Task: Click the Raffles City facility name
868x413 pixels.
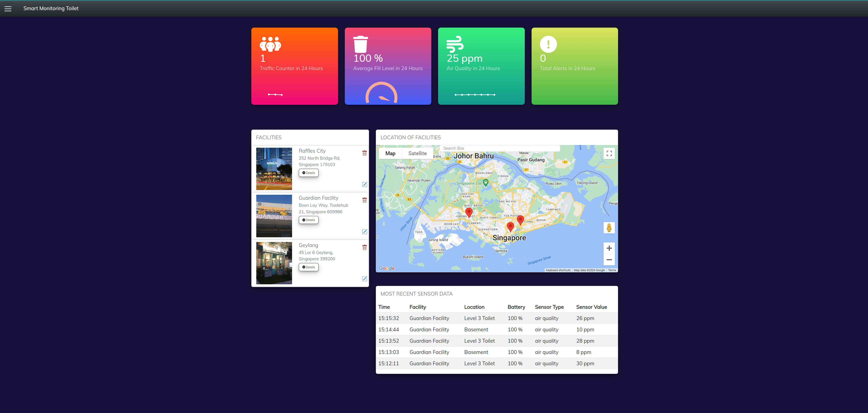Action: pos(312,151)
